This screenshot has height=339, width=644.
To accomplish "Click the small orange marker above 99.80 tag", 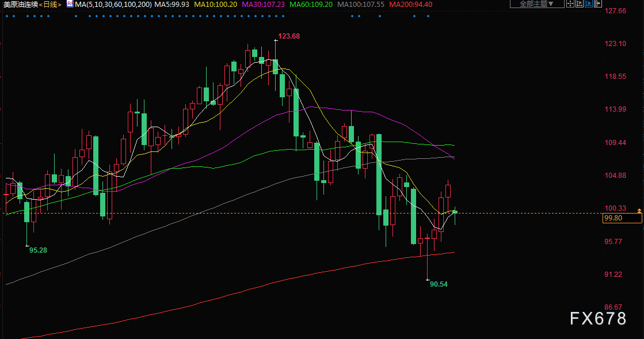I will click(639, 211).
